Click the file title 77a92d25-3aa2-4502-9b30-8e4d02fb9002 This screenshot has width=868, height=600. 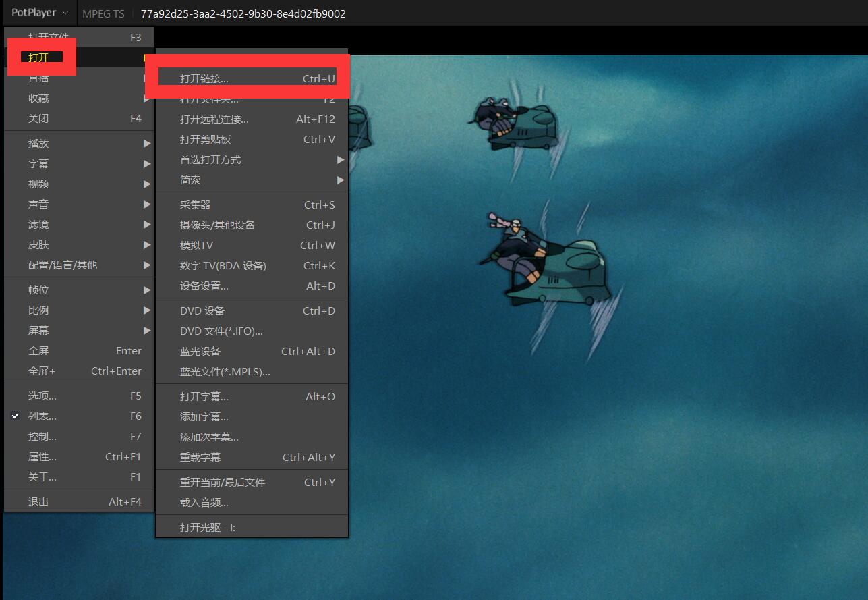coord(243,13)
